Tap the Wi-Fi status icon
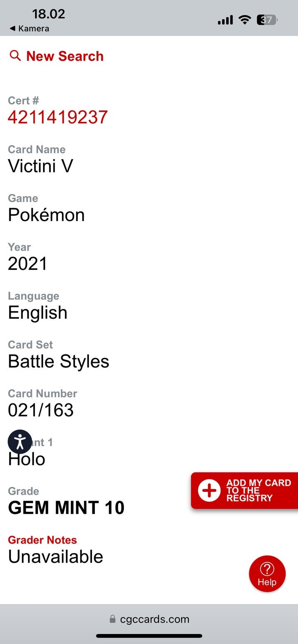 (x=245, y=19)
